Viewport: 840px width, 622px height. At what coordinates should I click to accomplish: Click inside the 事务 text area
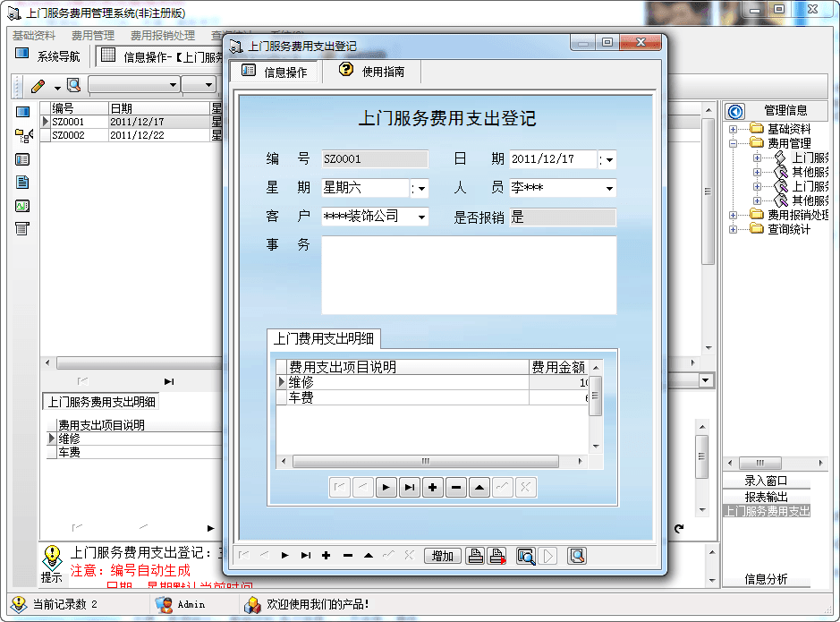[469, 275]
